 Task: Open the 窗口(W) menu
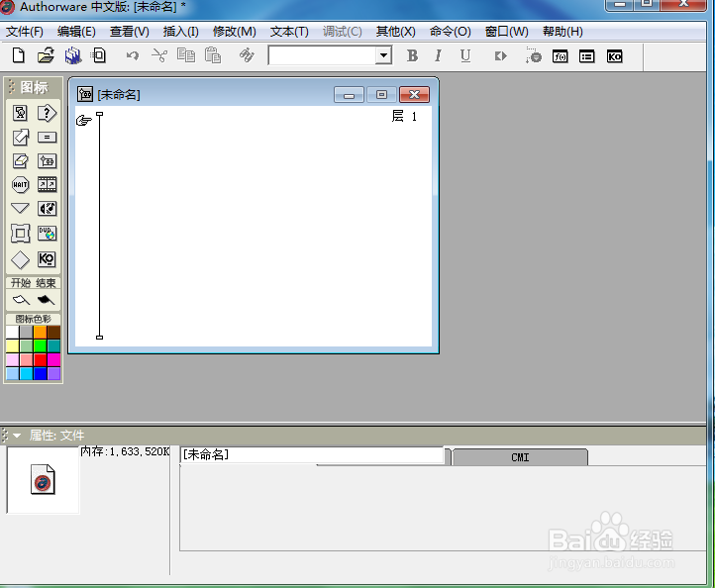tap(507, 32)
